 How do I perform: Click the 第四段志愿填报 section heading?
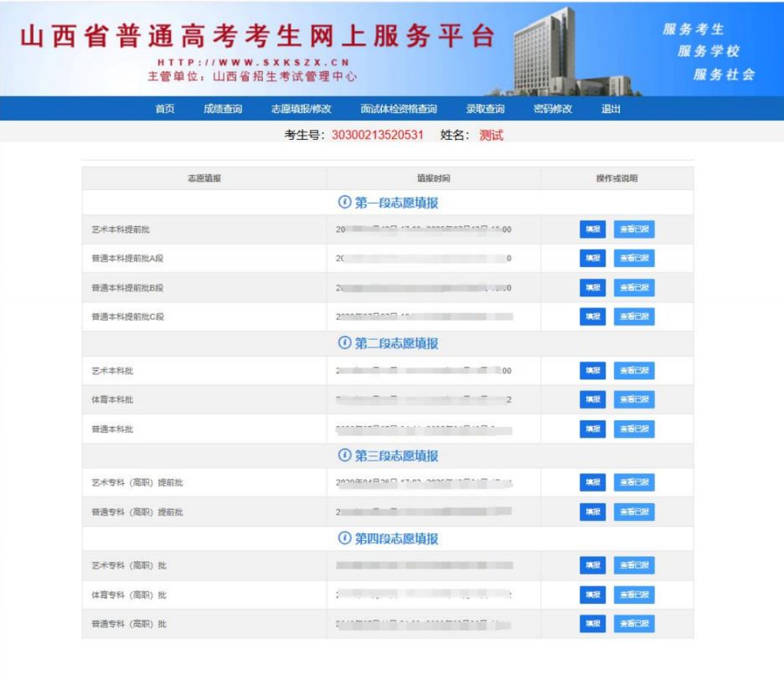[396, 538]
